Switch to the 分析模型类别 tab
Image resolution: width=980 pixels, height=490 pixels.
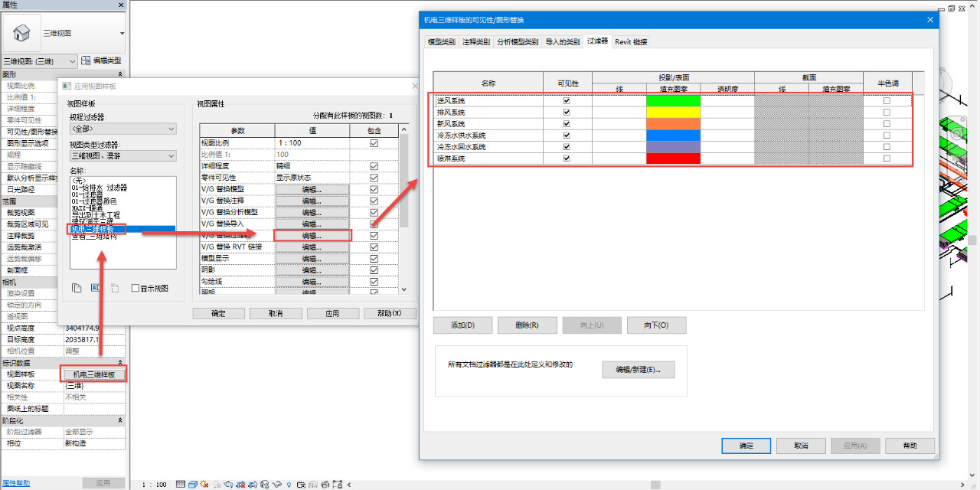click(x=518, y=42)
